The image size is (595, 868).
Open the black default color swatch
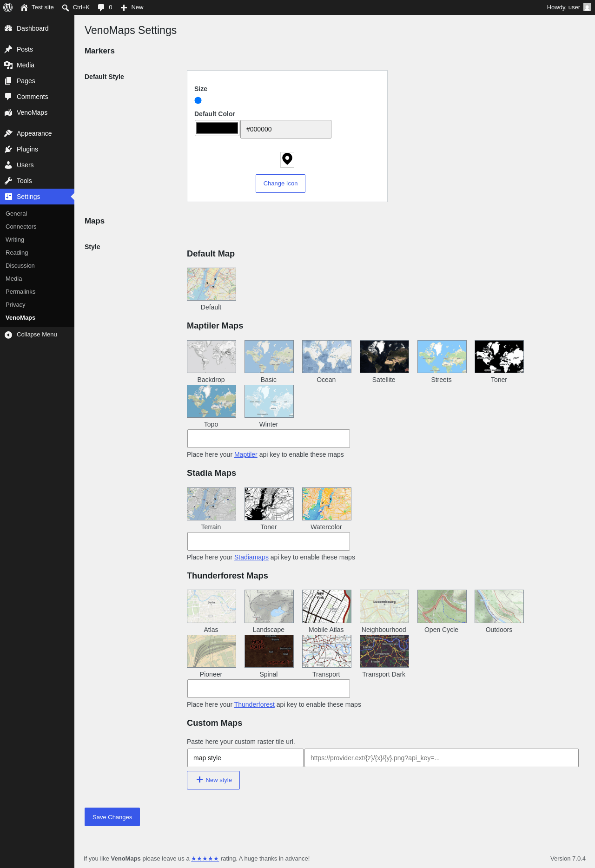pos(217,128)
